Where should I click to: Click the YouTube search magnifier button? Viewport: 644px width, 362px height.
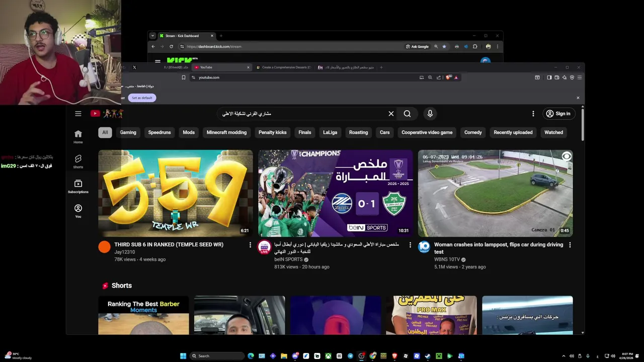tap(407, 114)
